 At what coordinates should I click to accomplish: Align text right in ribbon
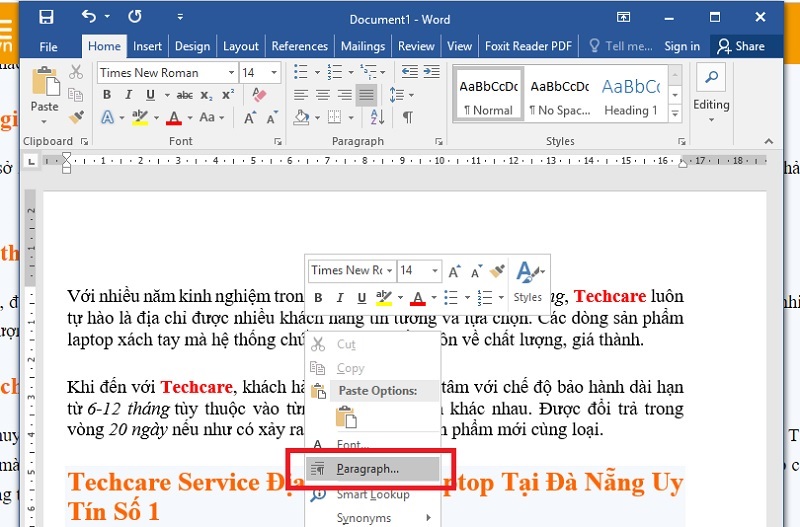tap(345, 95)
